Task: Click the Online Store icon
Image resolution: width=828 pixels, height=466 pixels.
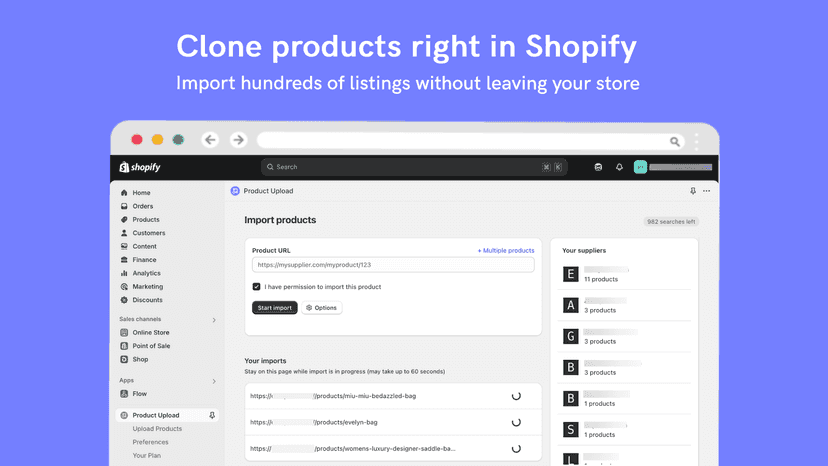Action: tap(124, 332)
